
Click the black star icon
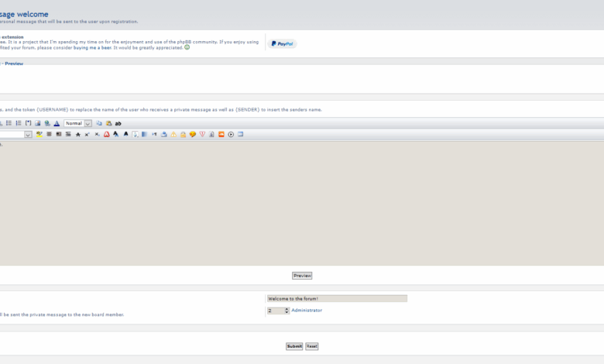[x=77, y=134]
